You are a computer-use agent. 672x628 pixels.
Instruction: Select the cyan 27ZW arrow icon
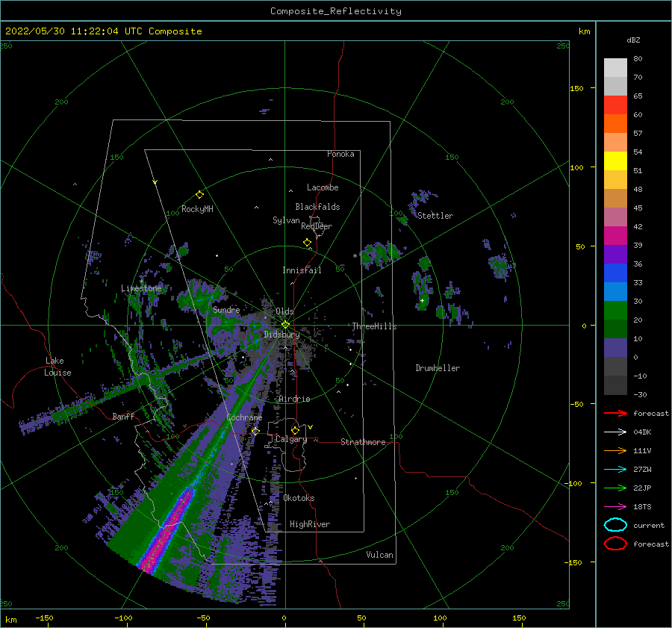[615, 470]
